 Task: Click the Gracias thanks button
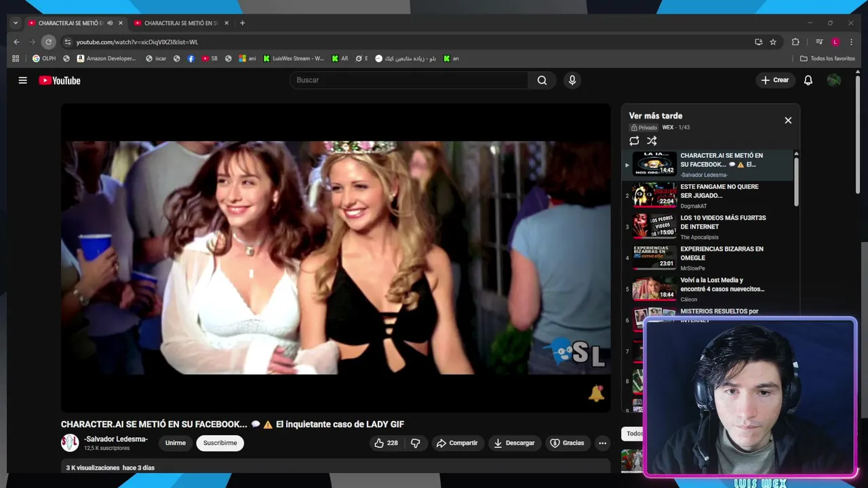(x=567, y=443)
